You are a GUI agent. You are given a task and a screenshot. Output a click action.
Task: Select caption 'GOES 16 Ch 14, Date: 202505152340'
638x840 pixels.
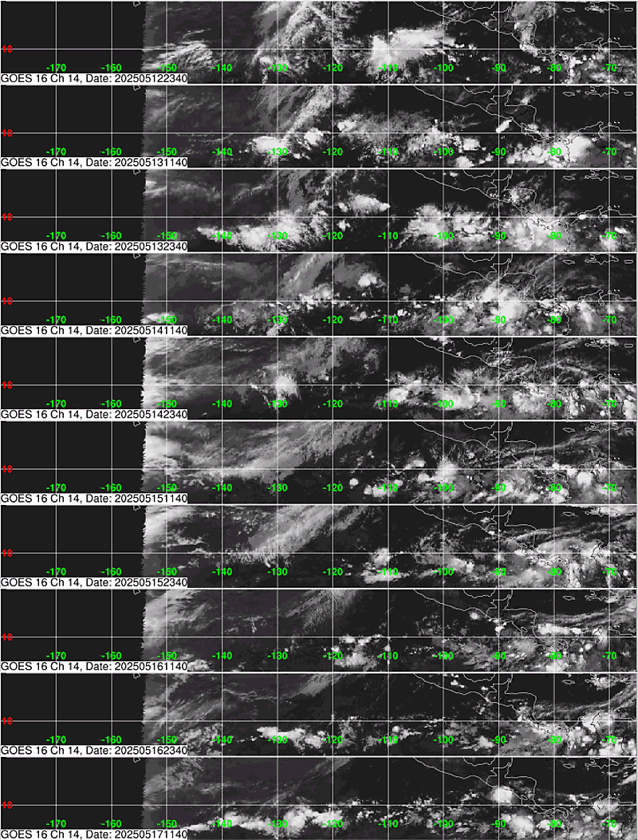coord(94,582)
